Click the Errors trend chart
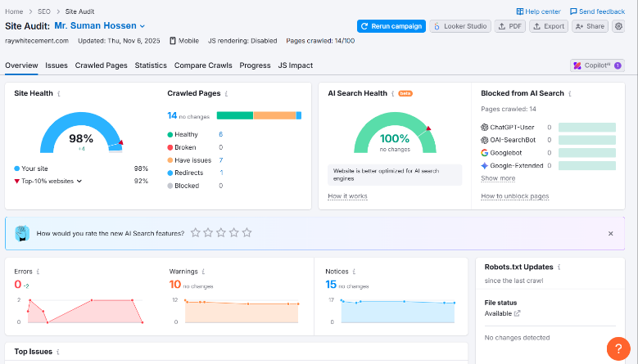 pyautogui.click(x=82, y=311)
